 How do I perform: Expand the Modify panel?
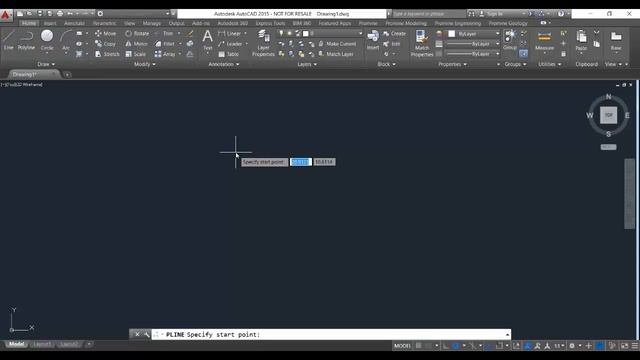[x=144, y=64]
